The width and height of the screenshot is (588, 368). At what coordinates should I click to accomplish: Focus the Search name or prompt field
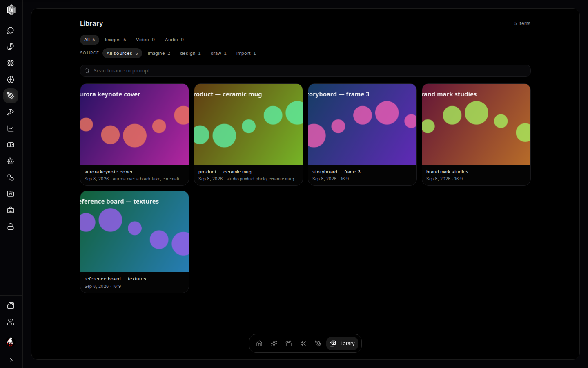(x=305, y=71)
